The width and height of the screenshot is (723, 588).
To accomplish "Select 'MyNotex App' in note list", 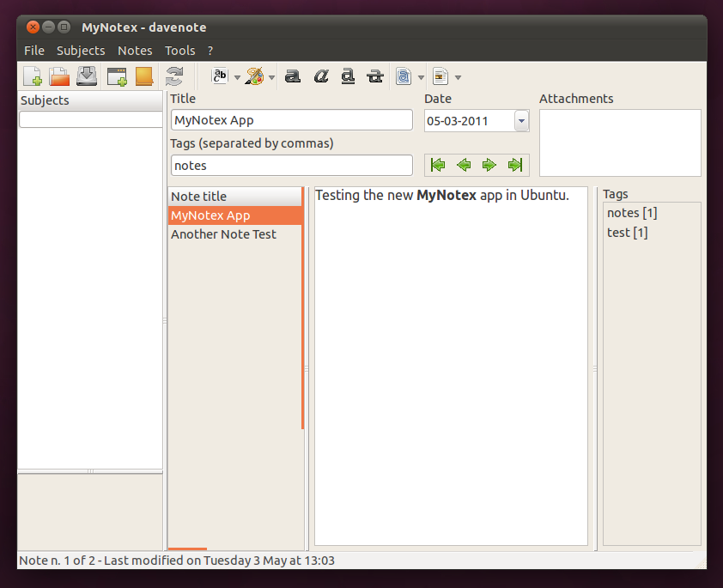I will [x=234, y=215].
